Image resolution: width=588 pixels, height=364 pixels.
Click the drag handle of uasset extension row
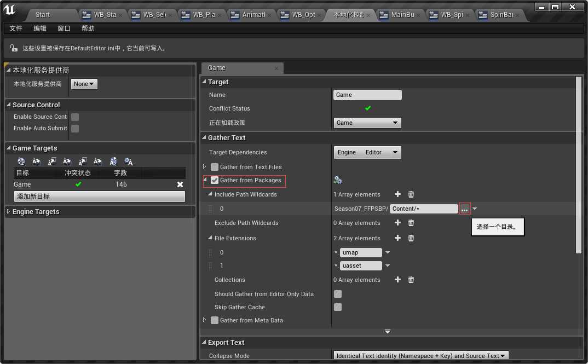[210, 265]
